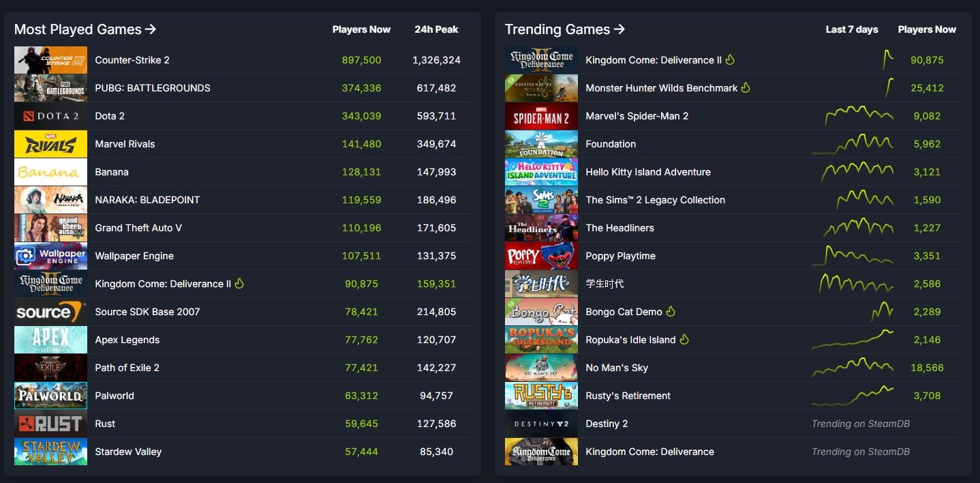Open the Rusty's Retirement thumbnail
Screen dimensions: 980x483
pos(541,396)
